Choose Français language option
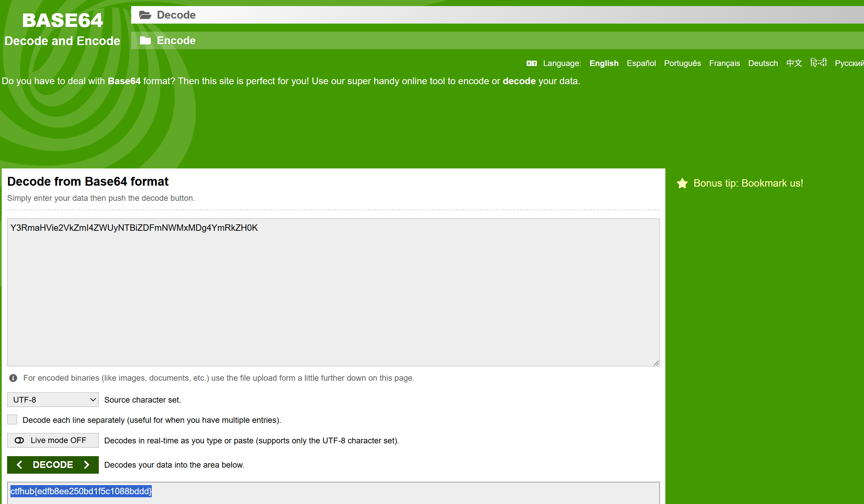This screenshot has height=504, width=864. pyautogui.click(x=724, y=63)
